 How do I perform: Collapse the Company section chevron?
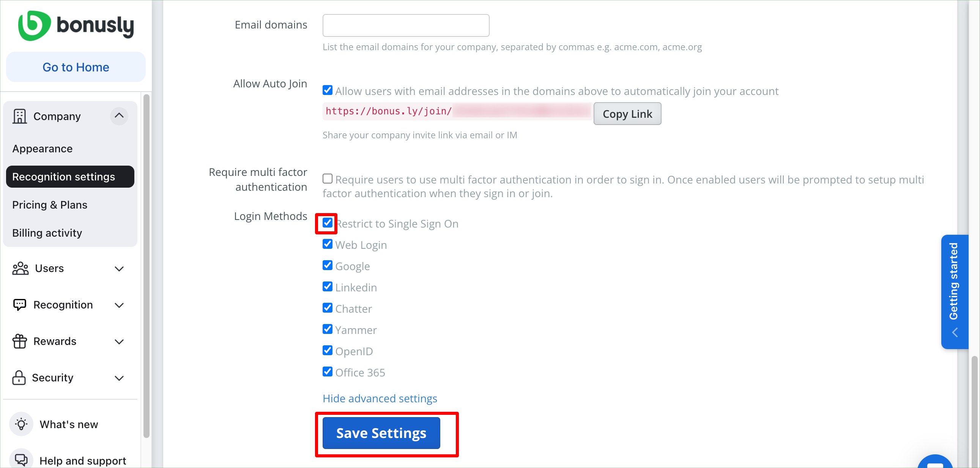[x=119, y=116]
